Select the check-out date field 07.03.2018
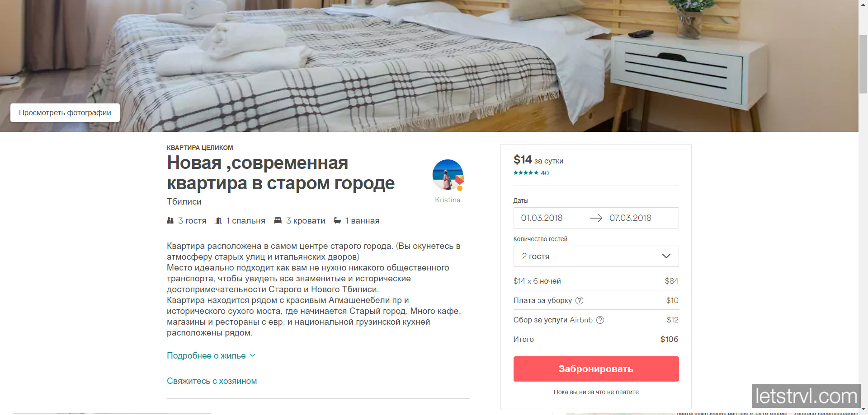Image resolution: width=868 pixels, height=415 pixels. (630, 218)
